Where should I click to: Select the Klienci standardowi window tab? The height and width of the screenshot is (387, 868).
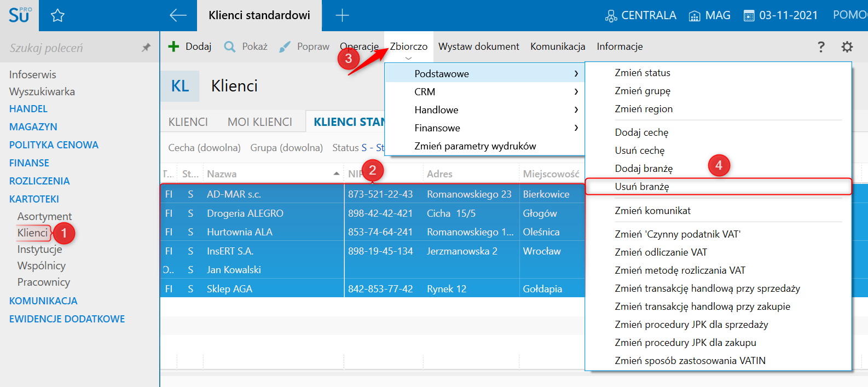click(x=259, y=15)
